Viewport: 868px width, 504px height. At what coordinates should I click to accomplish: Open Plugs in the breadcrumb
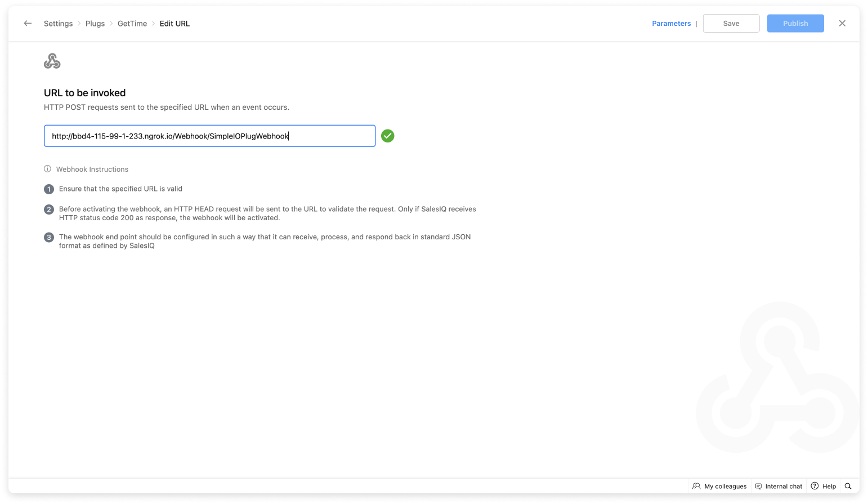pyautogui.click(x=95, y=24)
